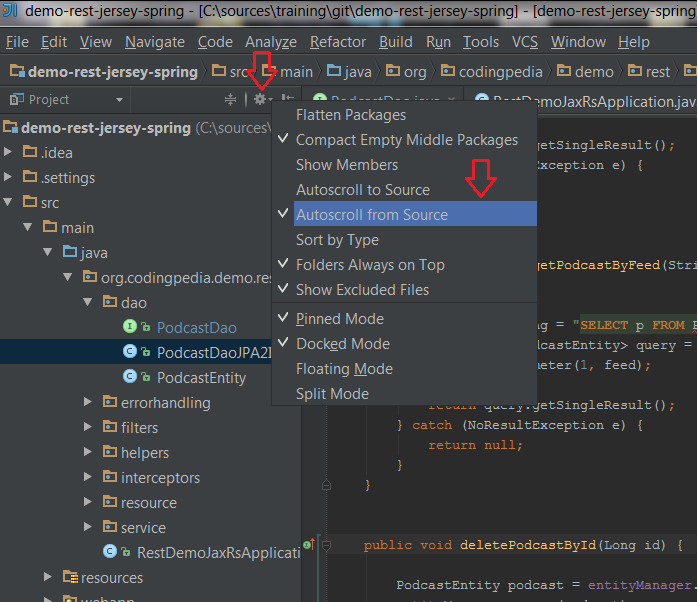Uncheck Autoscroll from Source
698x602 pixels.
click(x=371, y=215)
